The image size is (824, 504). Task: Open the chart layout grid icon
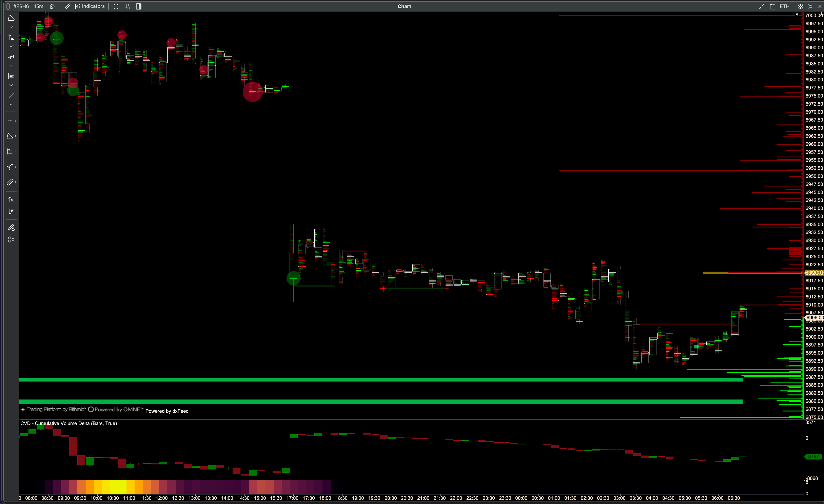coord(127,6)
